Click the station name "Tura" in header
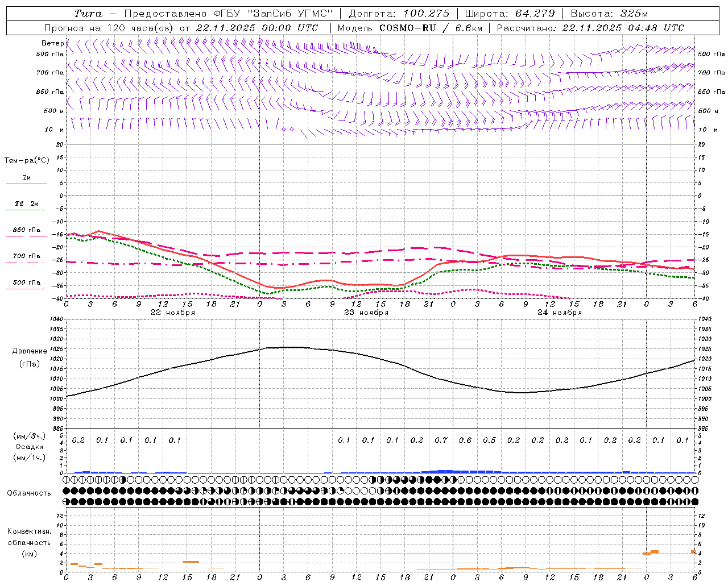The width and height of the screenshot is (728, 582). click(x=88, y=14)
